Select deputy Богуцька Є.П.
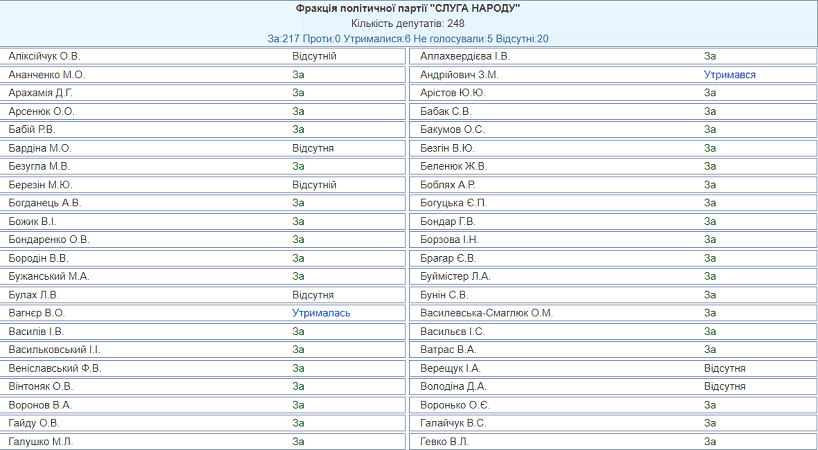Image resolution: width=818 pixels, height=450 pixels. click(x=453, y=203)
